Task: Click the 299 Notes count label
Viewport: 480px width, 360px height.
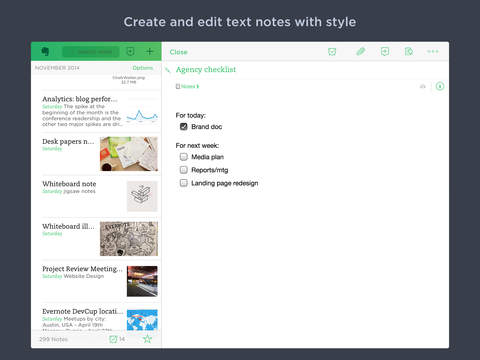Action: 53,339
